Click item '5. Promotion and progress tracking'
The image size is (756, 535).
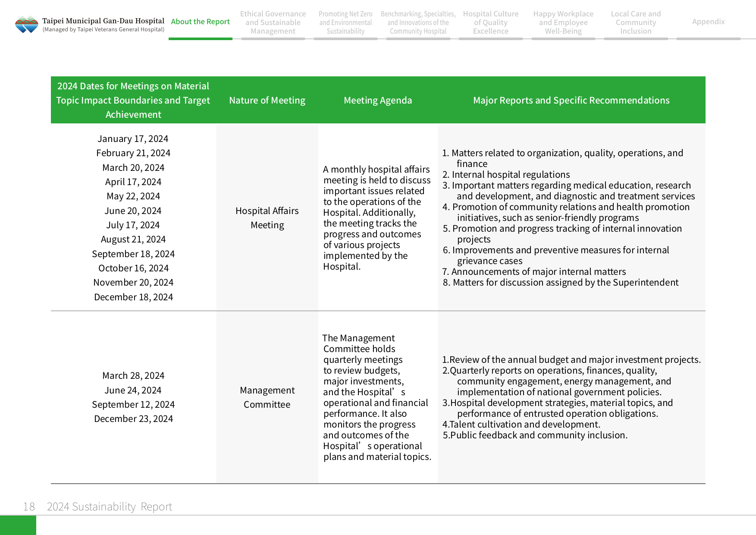562,234
